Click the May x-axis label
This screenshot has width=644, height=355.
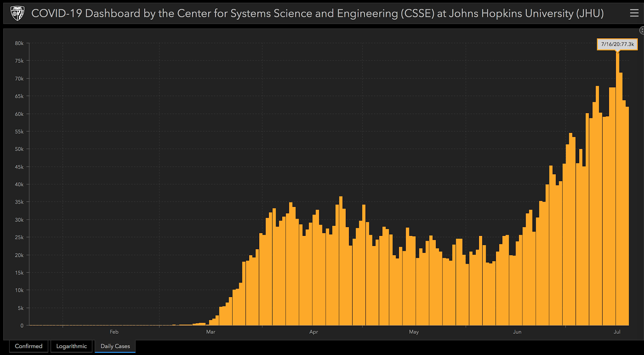click(x=414, y=332)
